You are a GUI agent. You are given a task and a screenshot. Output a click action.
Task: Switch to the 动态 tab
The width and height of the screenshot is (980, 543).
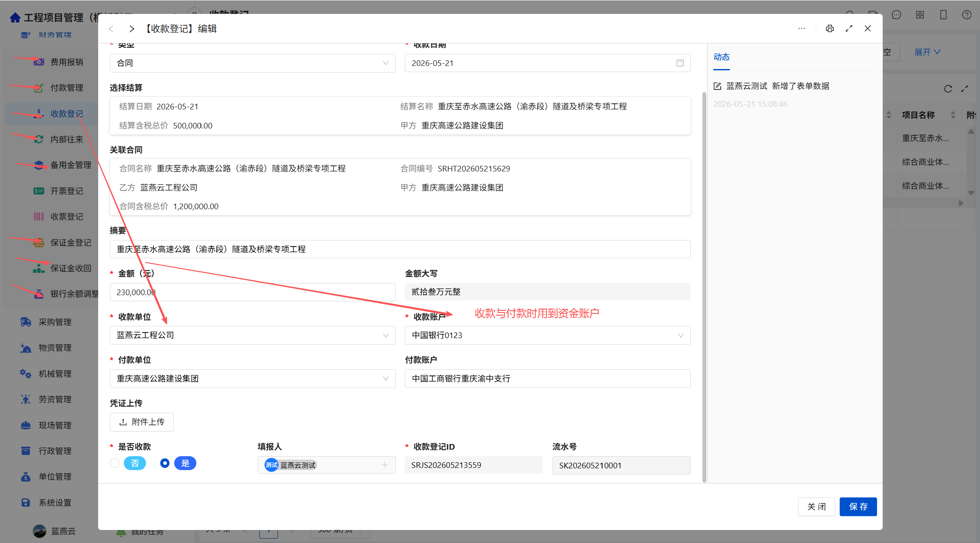pos(721,57)
